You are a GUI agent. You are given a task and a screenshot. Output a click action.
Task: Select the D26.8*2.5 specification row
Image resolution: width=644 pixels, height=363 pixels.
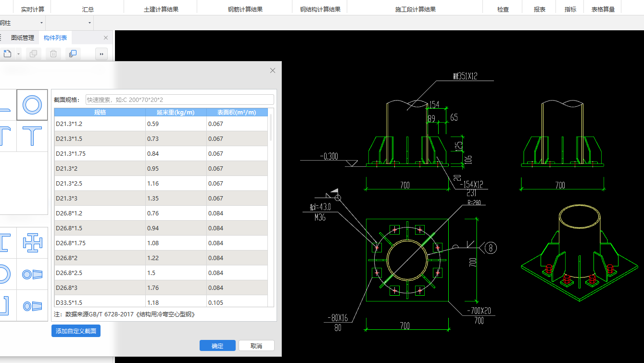161,273
